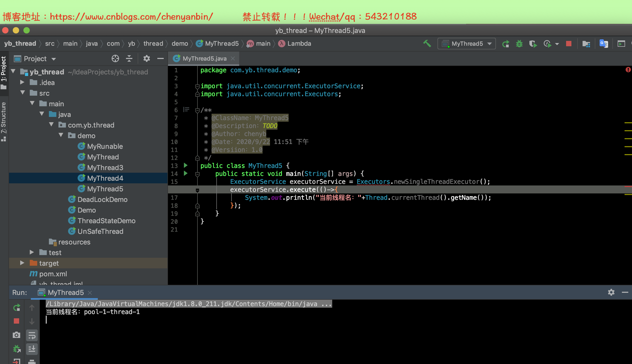Expand the test folder
The width and height of the screenshot is (632, 364).
(32, 252)
